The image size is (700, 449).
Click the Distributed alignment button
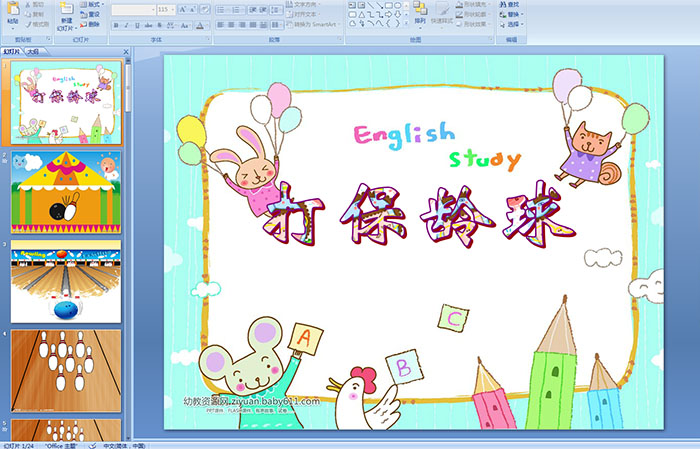point(263,25)
